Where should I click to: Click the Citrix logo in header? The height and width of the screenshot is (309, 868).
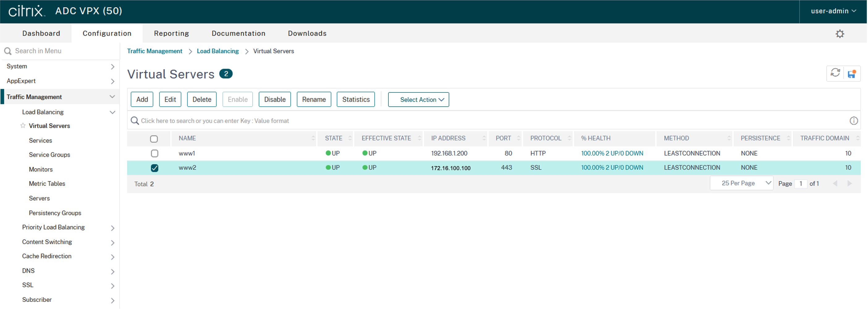(x=26, y=11)
